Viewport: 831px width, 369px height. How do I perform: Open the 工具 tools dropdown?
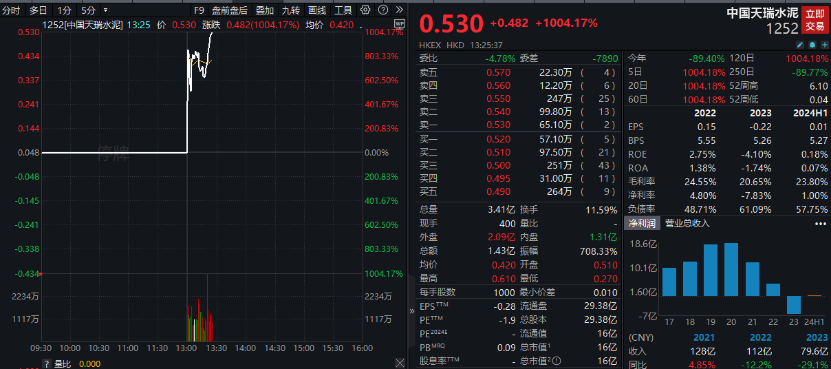tap(343, 10)
